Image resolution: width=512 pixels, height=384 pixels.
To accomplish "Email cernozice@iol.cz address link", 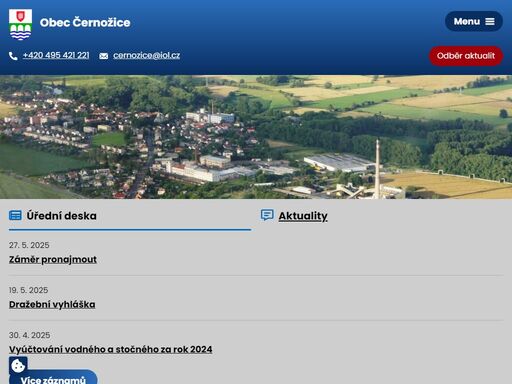I will 146,55.
